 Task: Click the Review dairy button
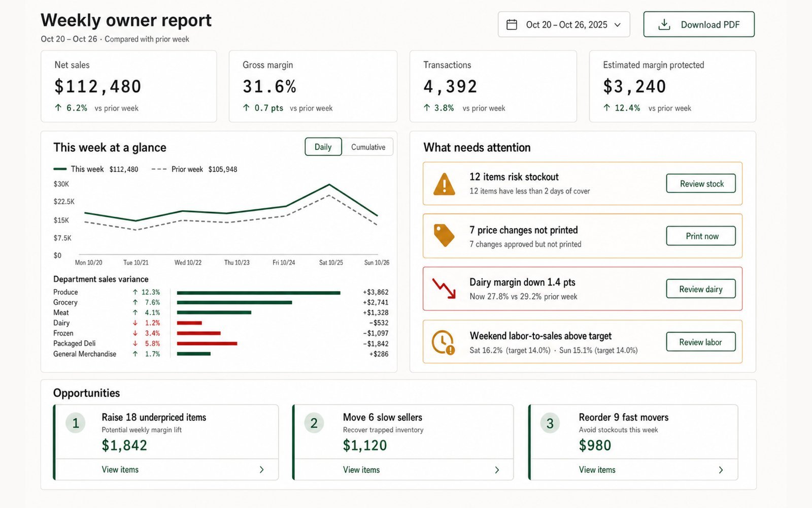point(701,289)
